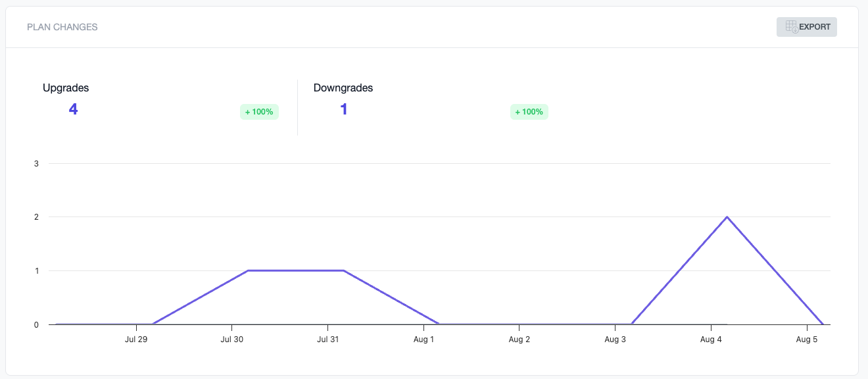Select the Downgrades metric label
868x379 pixels.
click(343, 88)
